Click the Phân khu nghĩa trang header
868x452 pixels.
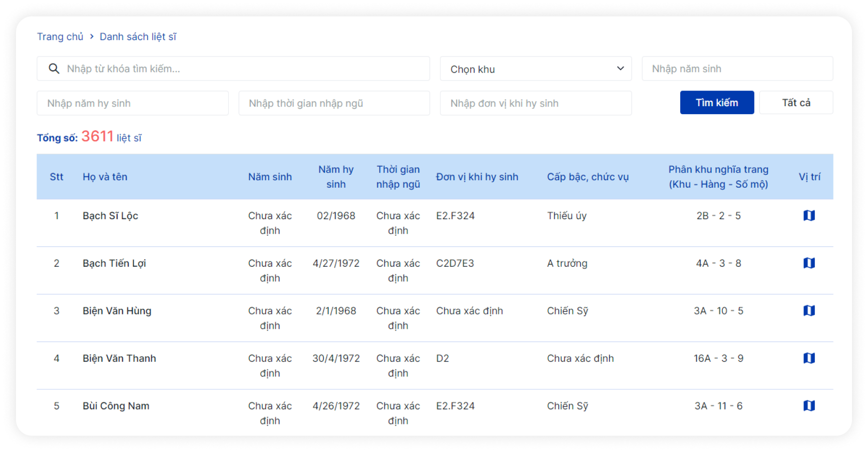pyautogui.click(x=718, y=177)
